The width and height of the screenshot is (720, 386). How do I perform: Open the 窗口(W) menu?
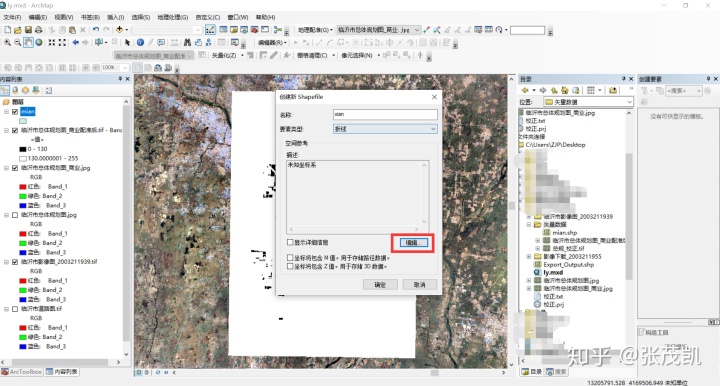[x=238, y=17]
